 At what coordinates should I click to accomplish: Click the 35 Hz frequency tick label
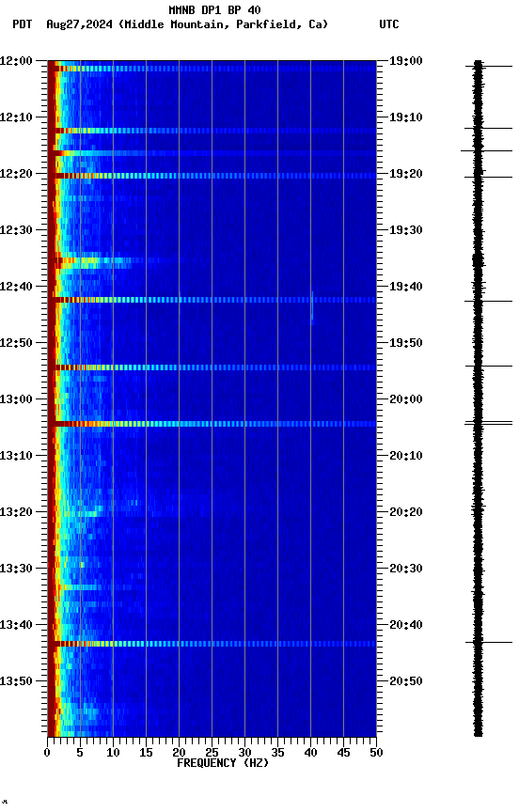277,753
